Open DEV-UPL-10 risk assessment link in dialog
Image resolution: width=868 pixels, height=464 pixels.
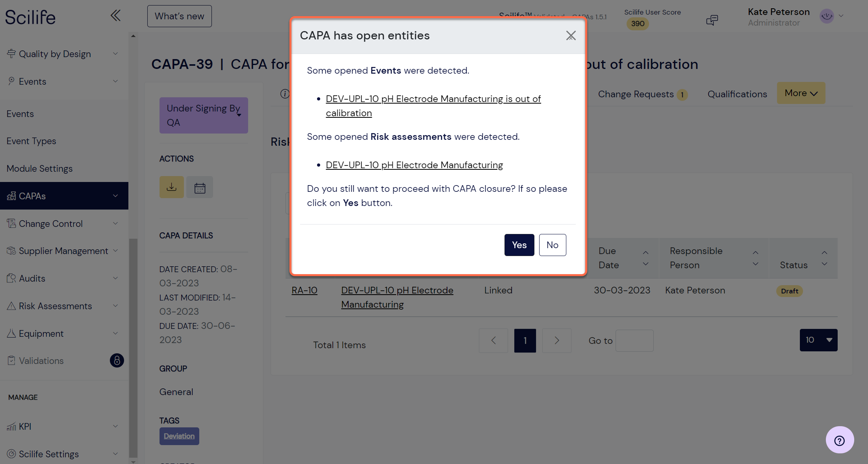pyautogui.click(x=414, y=165)
